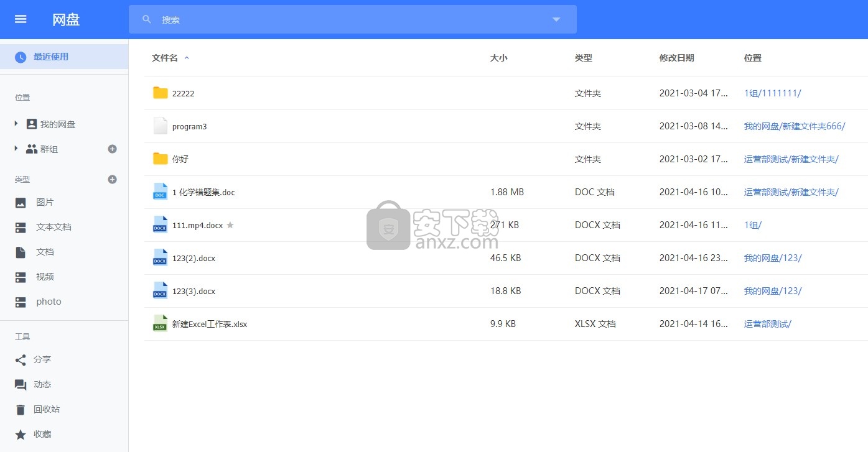
Task: Filter by 文档 type
Action: click(45, 252)
